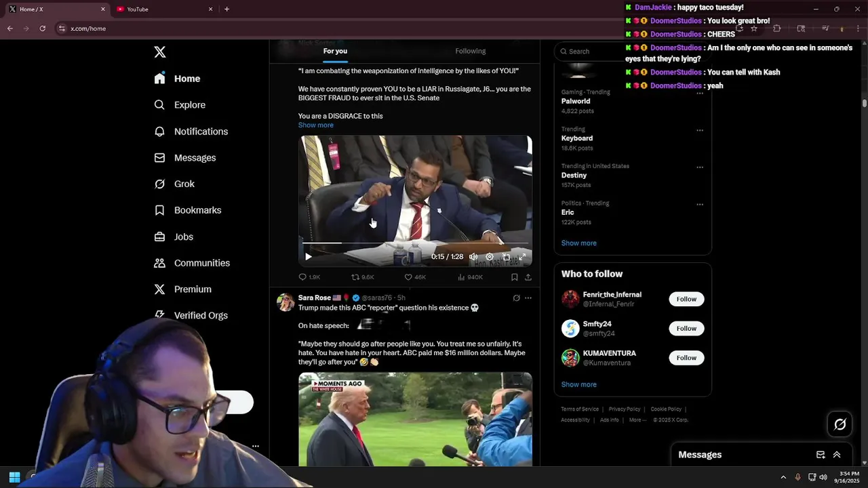This screenshot has height=488, width=868.
Task: Close the Home / X browser tab
Action: [103, 9]
